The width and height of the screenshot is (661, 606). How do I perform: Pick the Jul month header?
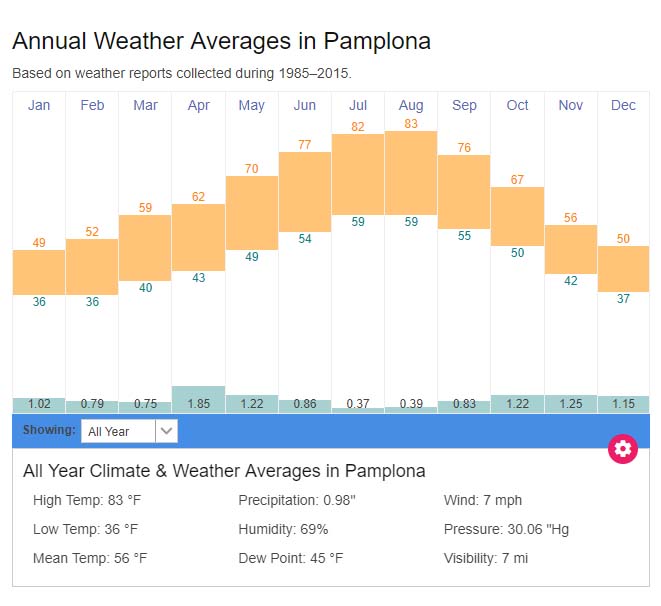pos(358,105)
